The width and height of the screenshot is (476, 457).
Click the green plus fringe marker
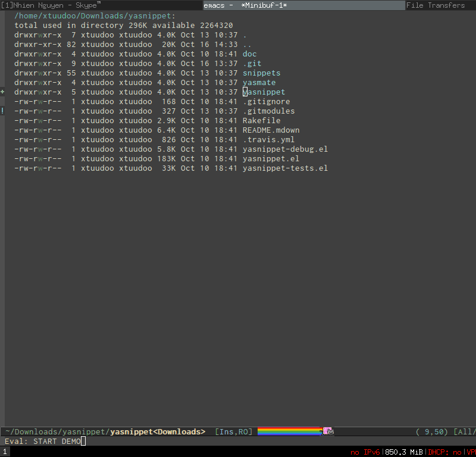tap(2, 92)
